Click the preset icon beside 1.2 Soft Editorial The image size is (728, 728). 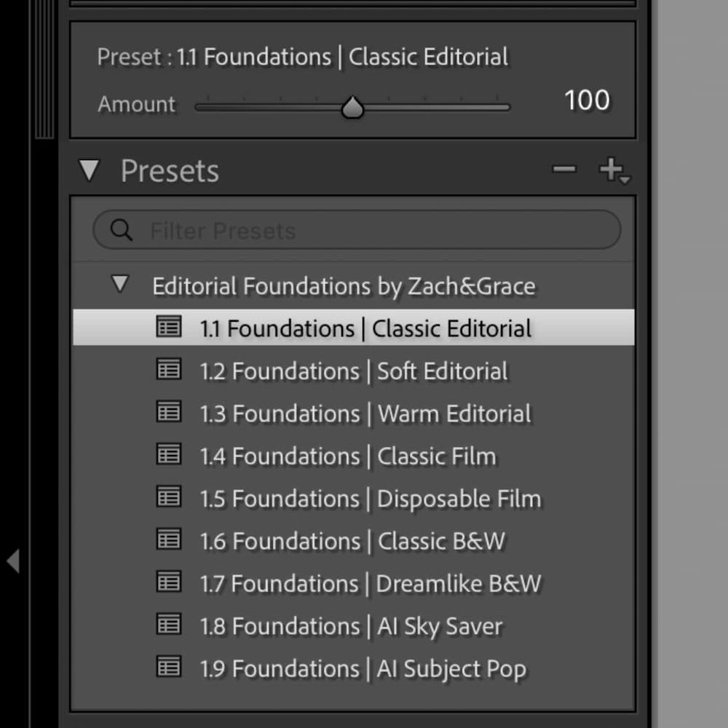(169, 369)
